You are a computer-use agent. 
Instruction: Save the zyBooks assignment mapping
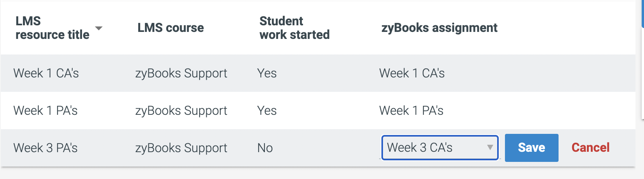pyautogui.click(x=531, y=147)
